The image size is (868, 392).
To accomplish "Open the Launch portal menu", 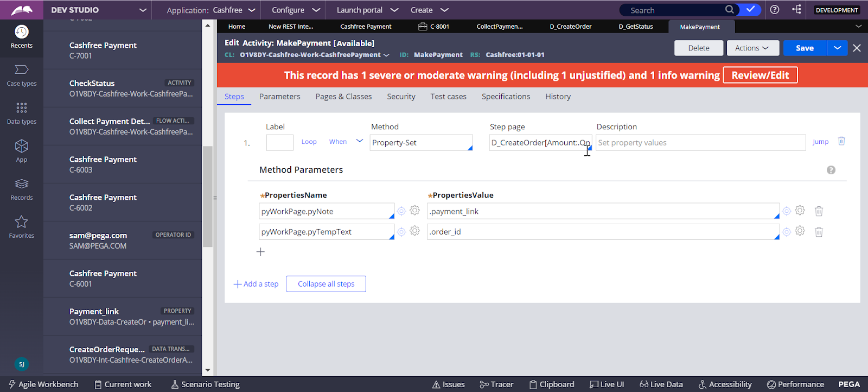I will pyautogui.click(x=367, y=10).
